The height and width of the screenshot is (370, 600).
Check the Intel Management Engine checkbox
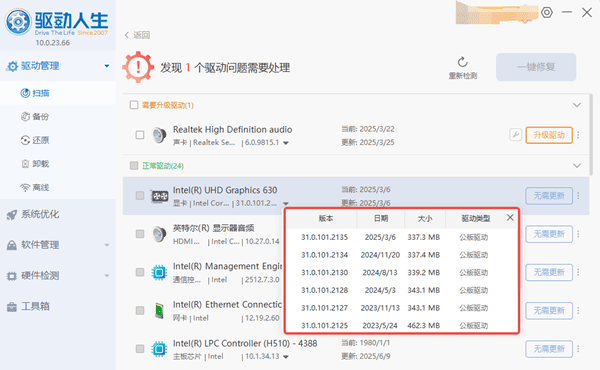click(x=140, y=272)
